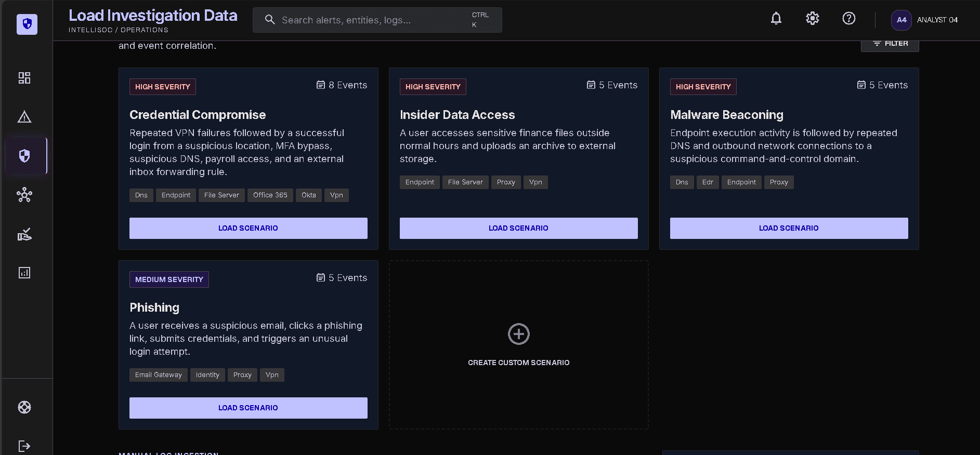Click the Medium Severity badge on Phishing

point(169,279)
